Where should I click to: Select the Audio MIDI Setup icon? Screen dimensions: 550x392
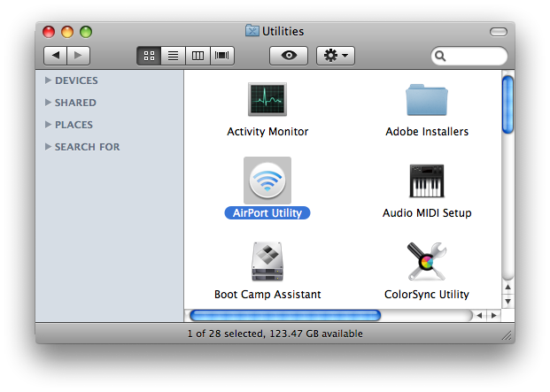click(x=427, y=181)
